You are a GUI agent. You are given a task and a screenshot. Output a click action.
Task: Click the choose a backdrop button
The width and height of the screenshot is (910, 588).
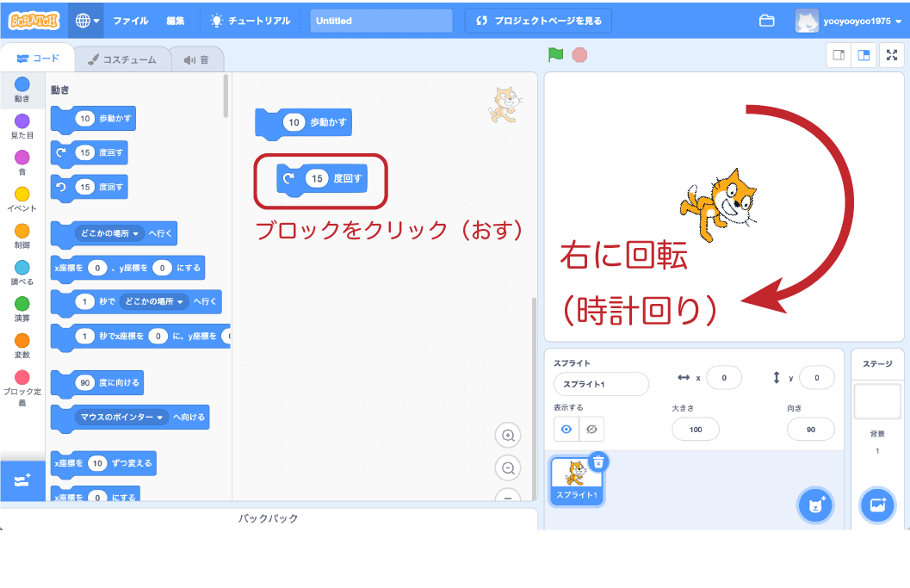(x=877, y=505)
